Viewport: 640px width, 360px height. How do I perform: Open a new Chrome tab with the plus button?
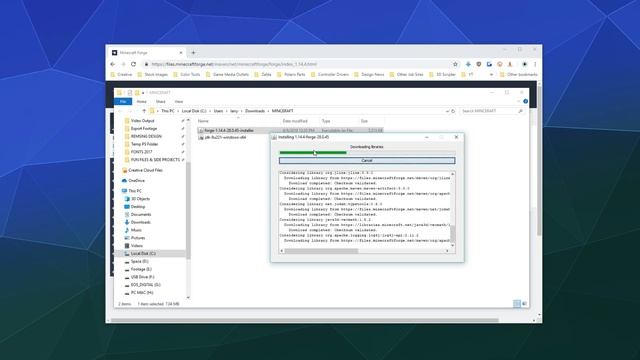click(x=193, y=53)
